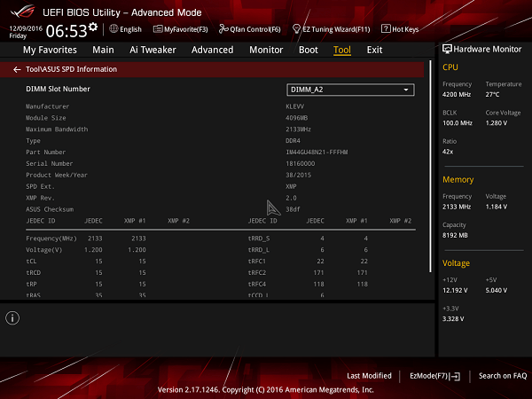Open the DIMM Slot Number dropdown
Screen dimensions: 532x399
350,90
